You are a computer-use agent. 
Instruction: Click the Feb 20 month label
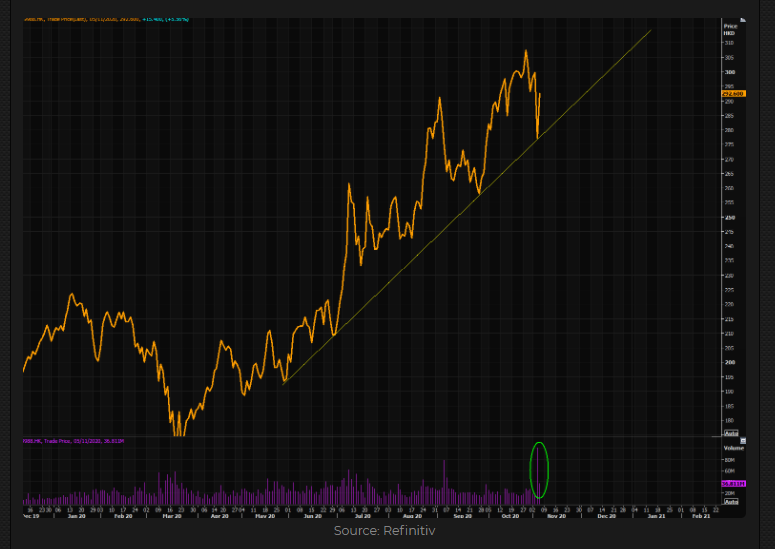(x=123, y=516)
